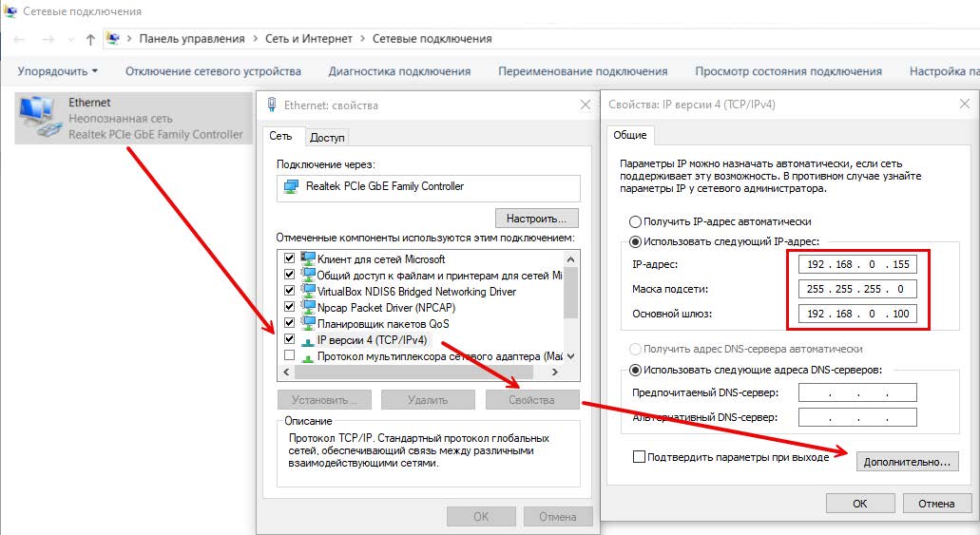Click the Предпочитаемый DNS-сервер field
The image size is (980, 535).
857,392
